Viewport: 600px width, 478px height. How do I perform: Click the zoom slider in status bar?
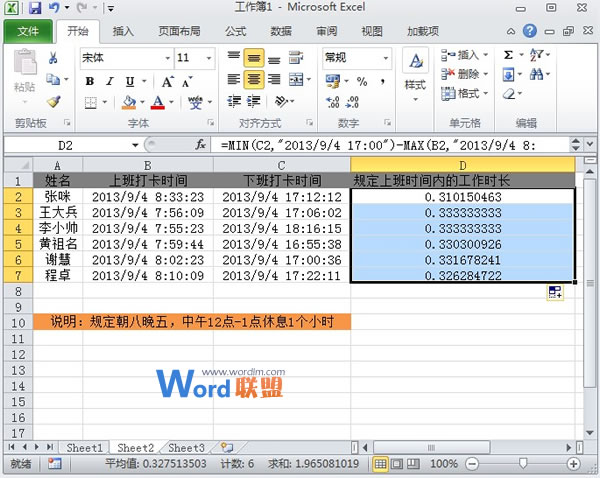522,464
